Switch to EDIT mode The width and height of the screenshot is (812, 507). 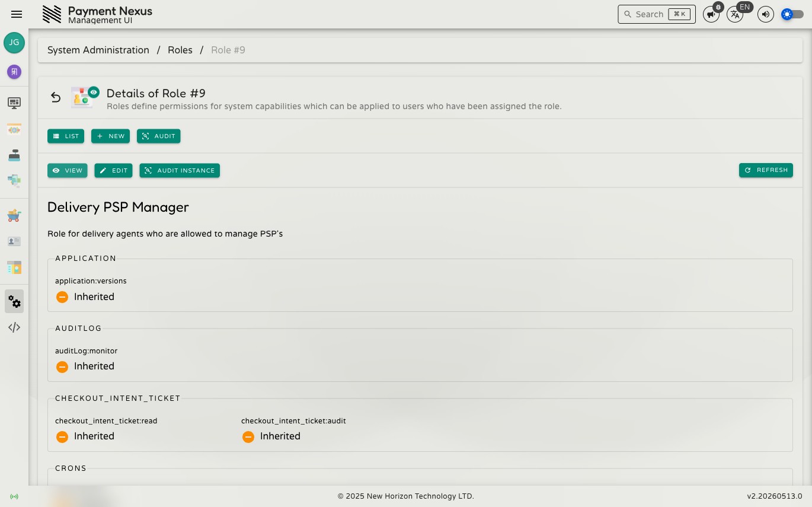pos(114,170)
